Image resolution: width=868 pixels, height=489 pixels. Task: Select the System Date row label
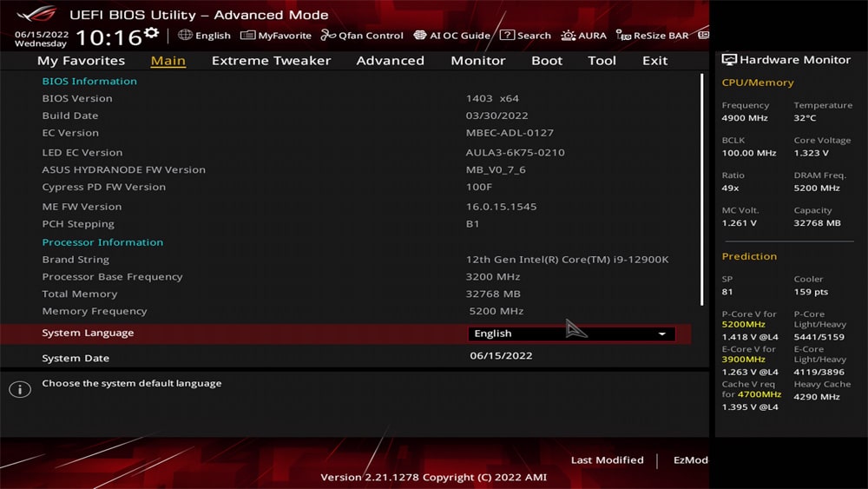tap(76, 359)
